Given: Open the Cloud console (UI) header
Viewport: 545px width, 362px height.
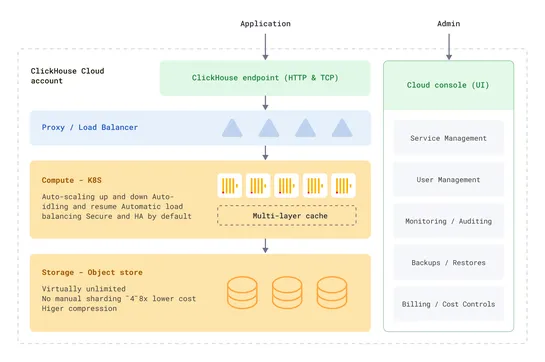Looking at the screenshot, I should [448, 85].
